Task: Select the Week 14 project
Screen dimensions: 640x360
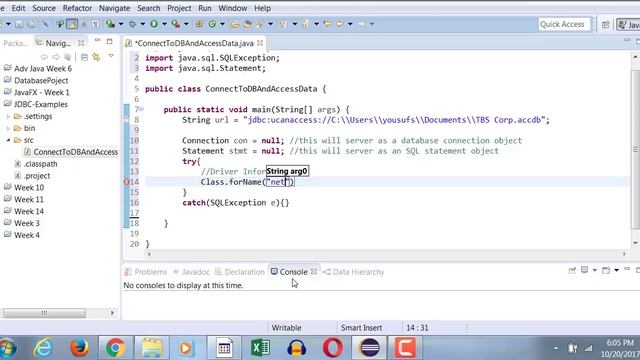Action: (x=29, y=211)
